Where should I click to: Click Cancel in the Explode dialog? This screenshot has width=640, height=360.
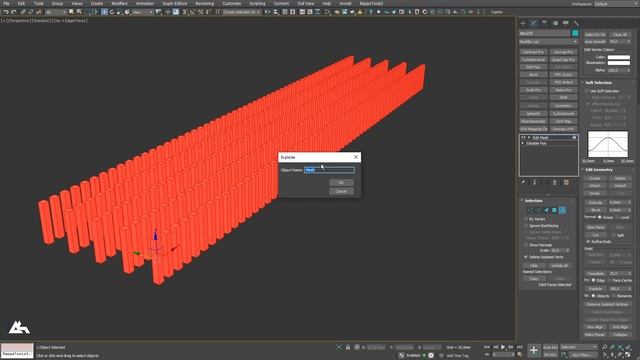pos(341,191)
